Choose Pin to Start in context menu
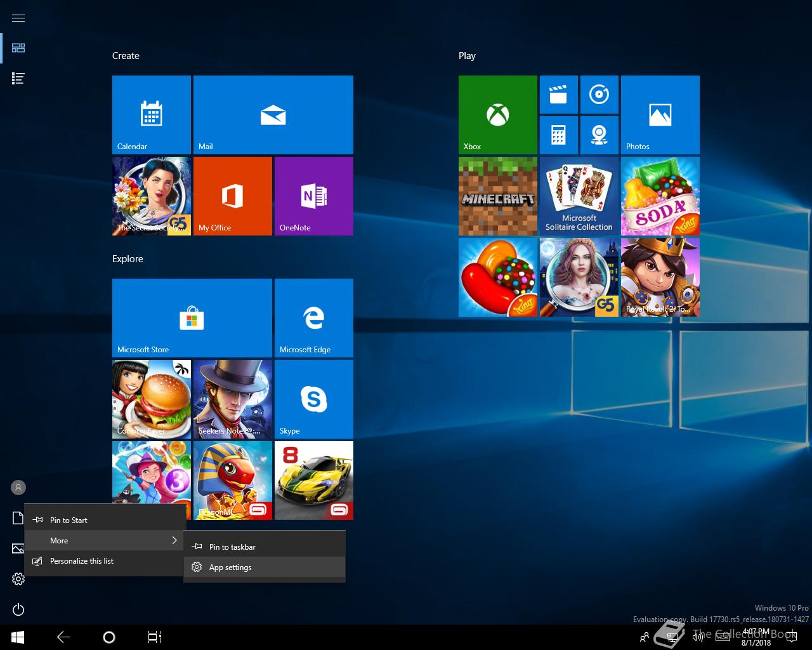This screenshot has width=812, height=650. [105, 520]
